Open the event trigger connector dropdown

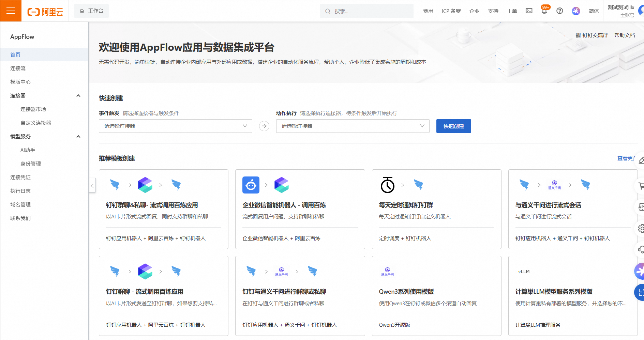coord(175,126)
